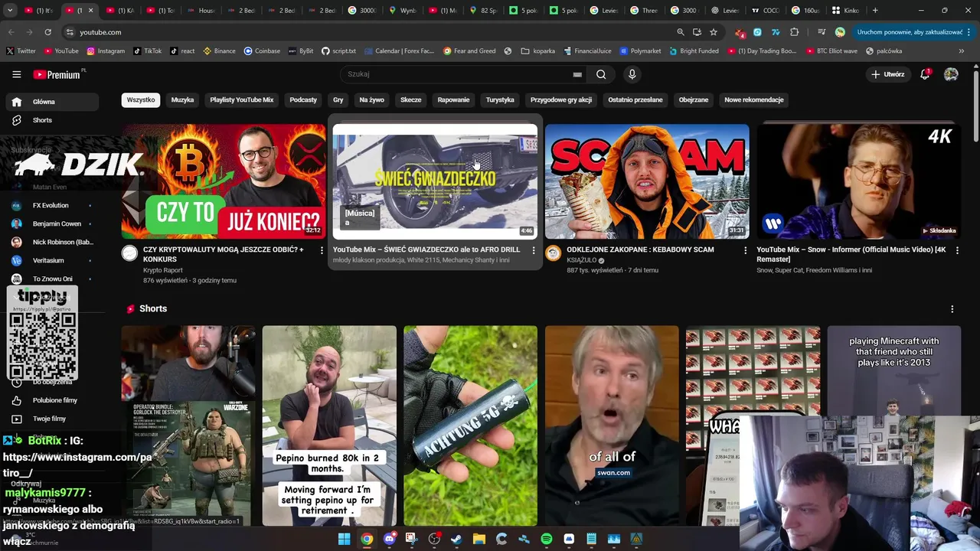980x551 pixels.
Task: Open more options for Snow Informer mix
Action: [x=957, y=250]
